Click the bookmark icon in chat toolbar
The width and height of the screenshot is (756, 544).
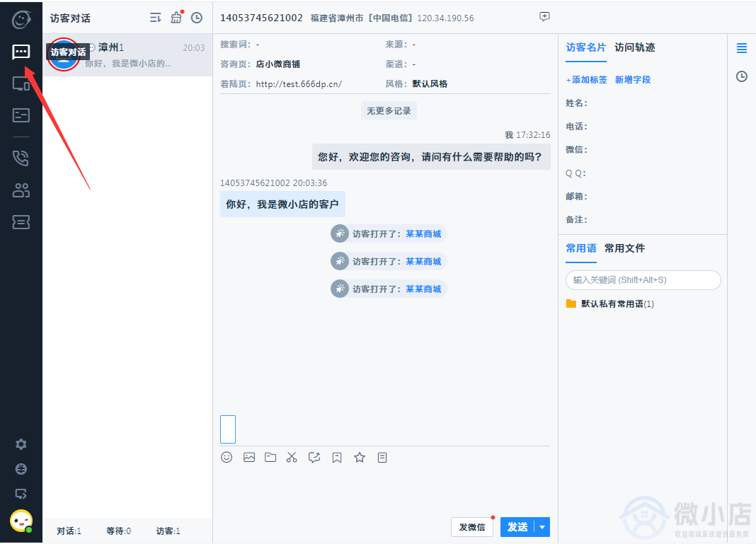pos(337,457)
